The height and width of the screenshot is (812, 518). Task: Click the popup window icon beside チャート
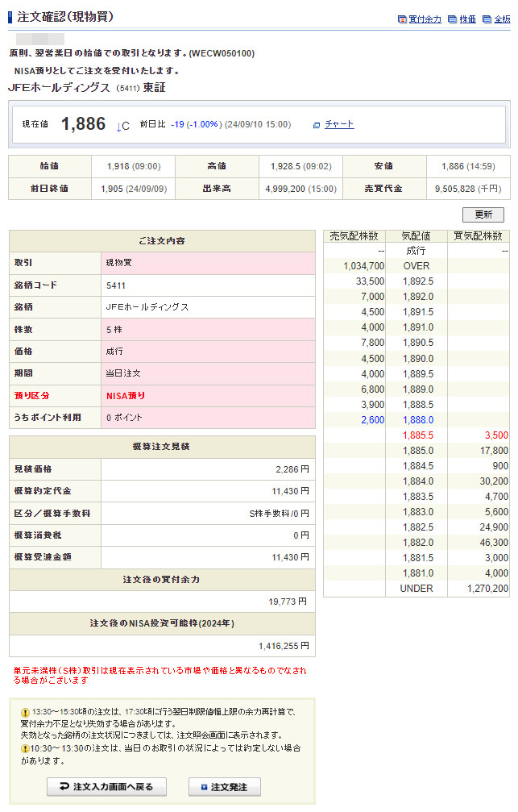[x=317, y=125]
